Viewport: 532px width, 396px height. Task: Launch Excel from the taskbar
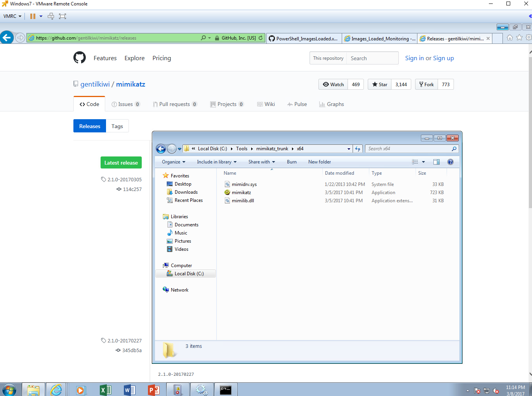coord(105,390)
